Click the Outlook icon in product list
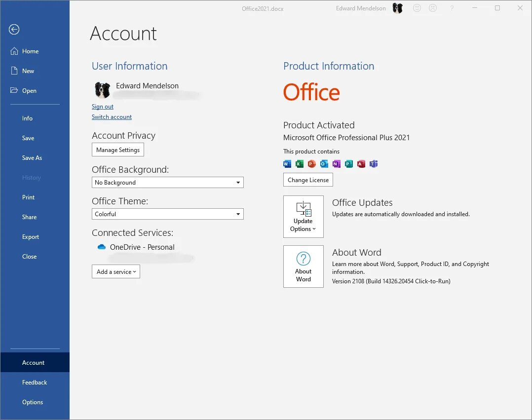Viewport: 532px width, 420px height. tap(324, 164)
